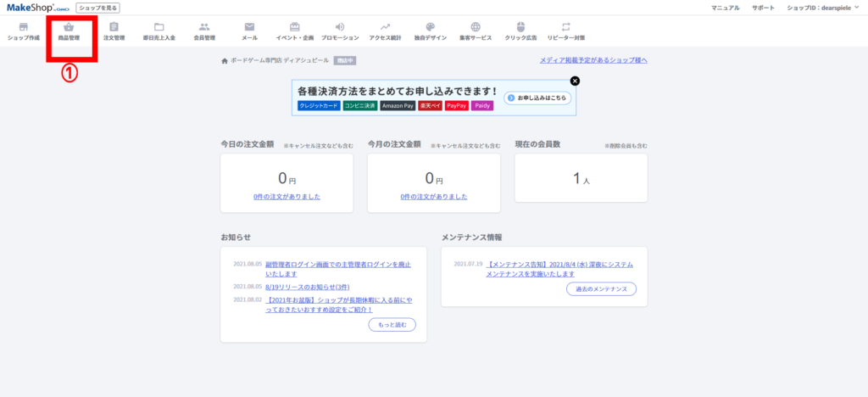The image size is (868, 397).
Task: Click the 開店中 status badge
Action: coord(345,61)
